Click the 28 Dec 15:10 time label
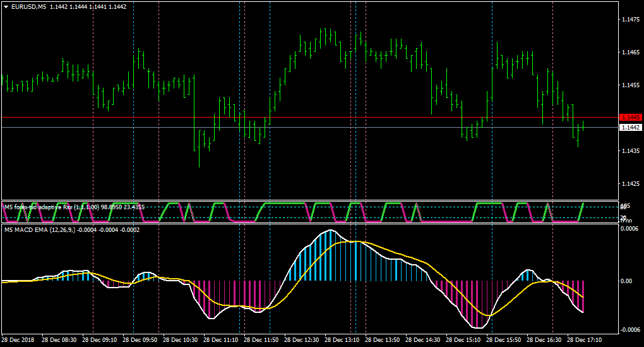644x347 pixels. pyautogui.click(x=463, y=340)
